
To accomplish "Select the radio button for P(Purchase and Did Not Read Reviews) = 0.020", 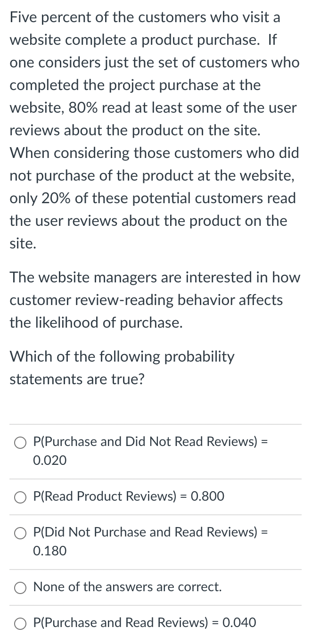I will pos(20,443).
